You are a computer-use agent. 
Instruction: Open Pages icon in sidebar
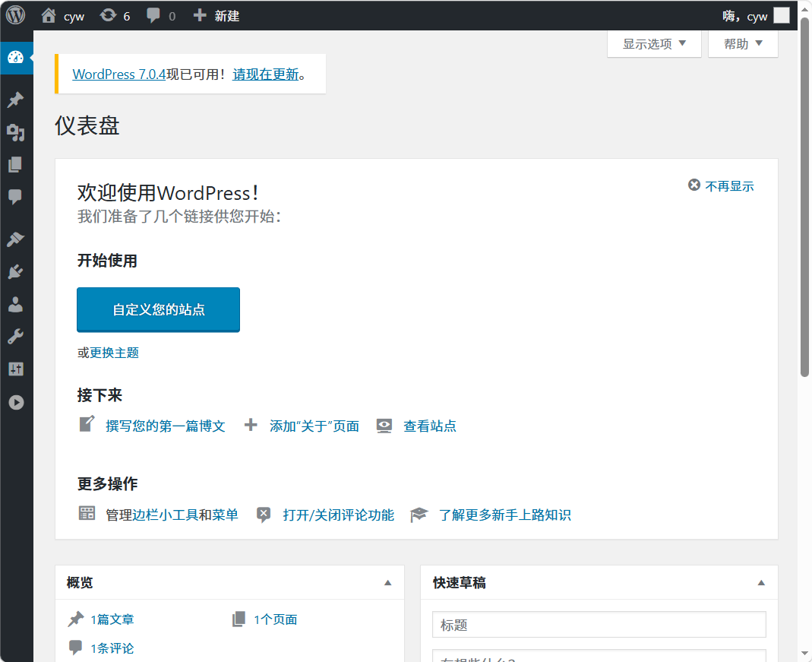point(15,165)
